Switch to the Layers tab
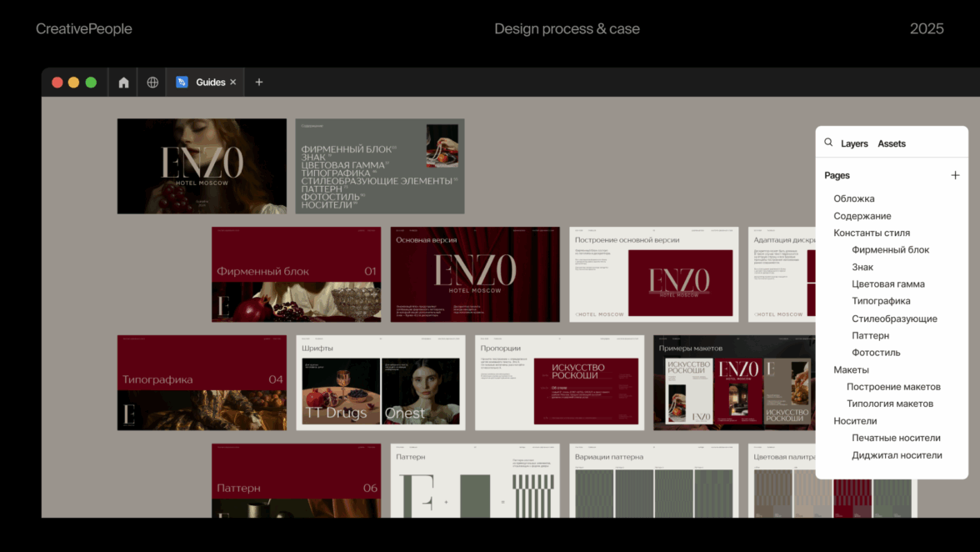The height and width of the screenshot is (552, 980). pos(853,143)
